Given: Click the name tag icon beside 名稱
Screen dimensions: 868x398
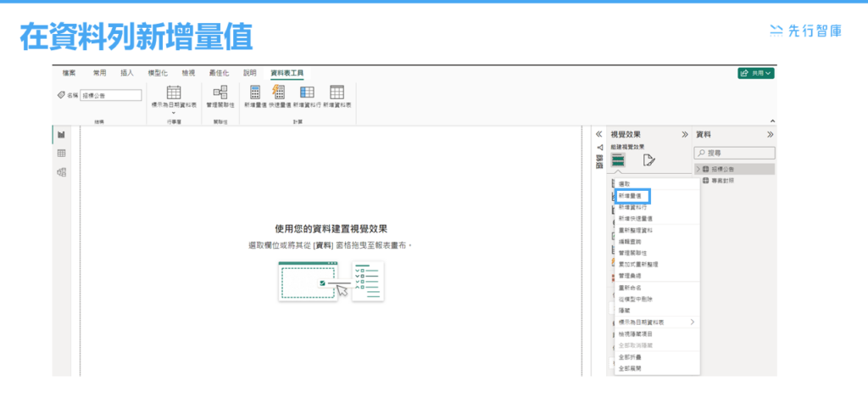Looking at the screenshot, I should [61, 95].
